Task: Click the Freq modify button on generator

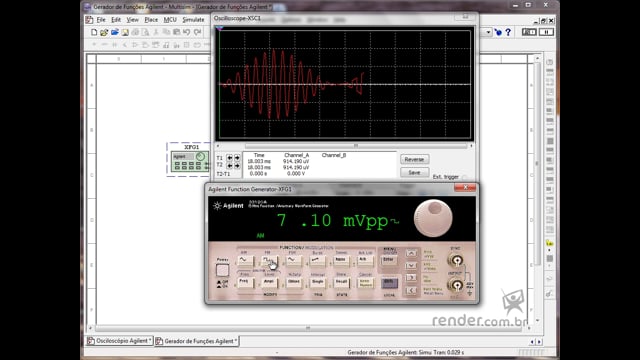Action: (245, 282)
